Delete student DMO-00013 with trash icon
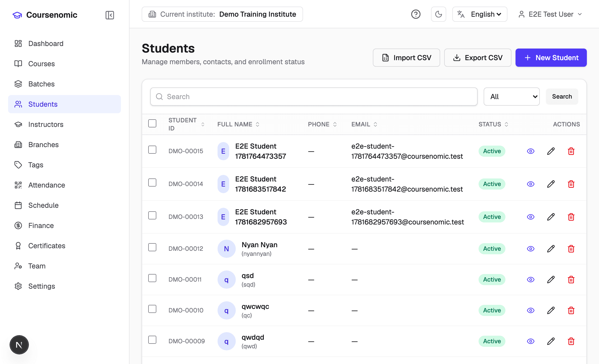599x364 pixels. [571, 217]
